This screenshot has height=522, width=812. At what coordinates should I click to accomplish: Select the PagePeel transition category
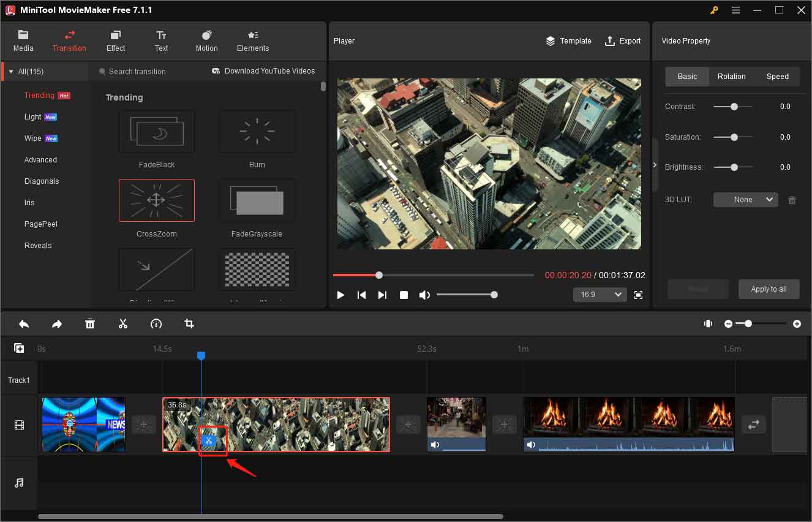pos(41,224)
